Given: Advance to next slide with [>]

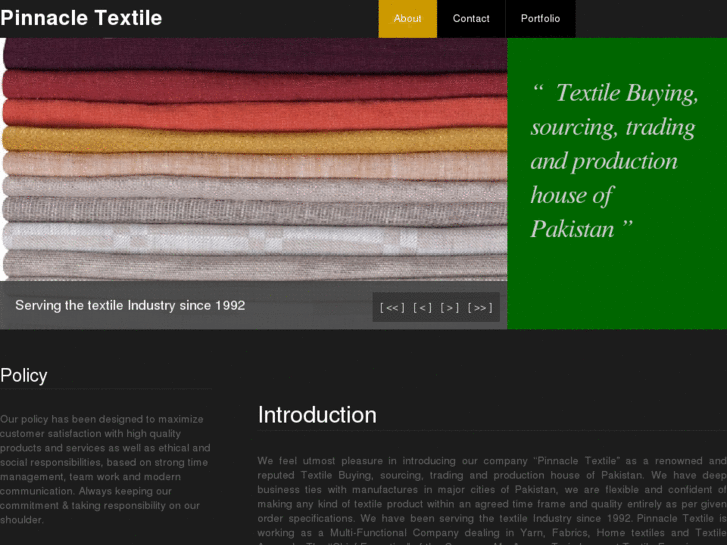Looking at the screenshot, I should tap(450, 308).
